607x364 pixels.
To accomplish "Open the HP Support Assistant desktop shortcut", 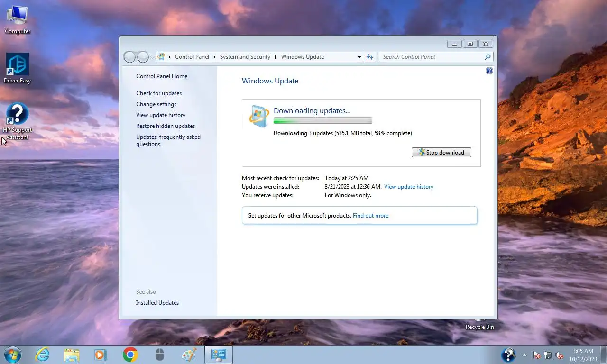I will [x=18, y=121].
